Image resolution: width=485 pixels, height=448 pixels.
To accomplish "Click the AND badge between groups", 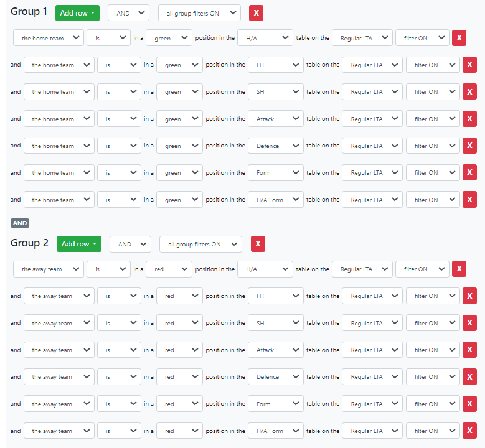I will point(20,223).
